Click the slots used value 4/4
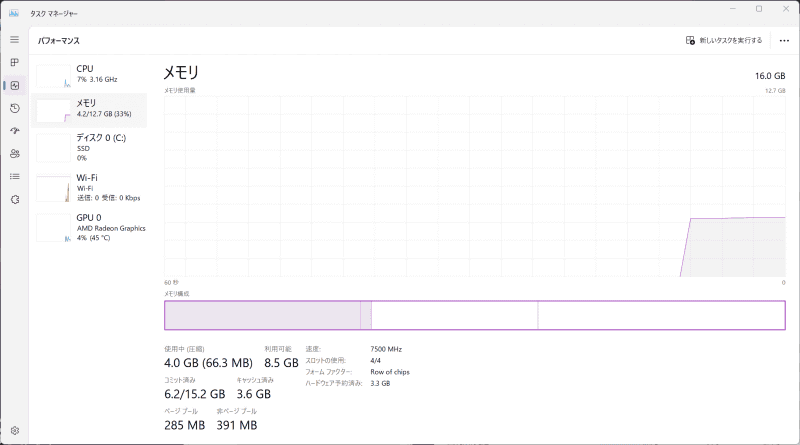The height and width of the screenshot is (445, 800). pyautogui.click(x=376, y=360)
